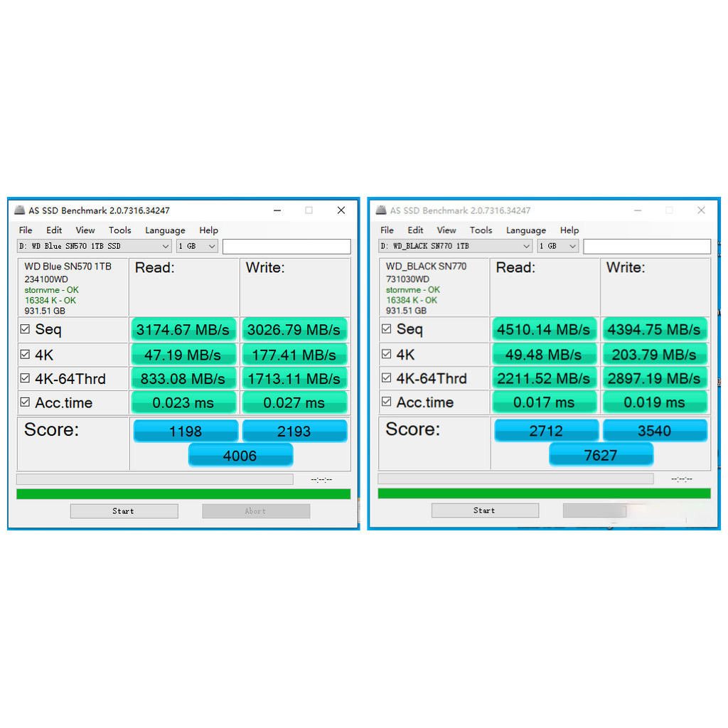This screenshot has width=728, height=728.
Task: Click the progress bar below the SN570 results
Action: click(x=155, y=479)
